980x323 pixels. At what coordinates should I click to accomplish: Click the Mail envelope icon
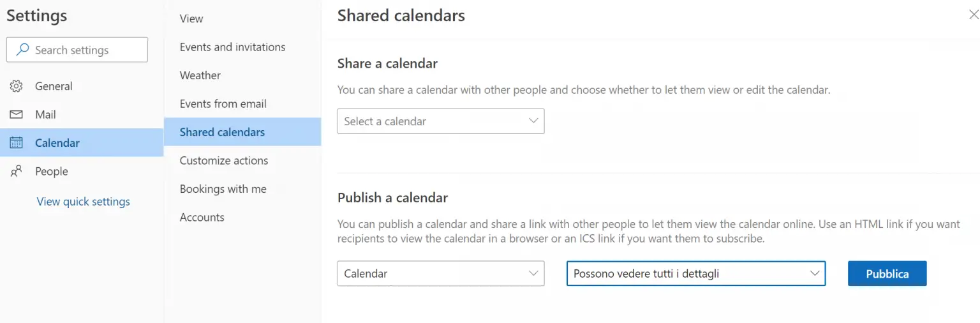16,114
